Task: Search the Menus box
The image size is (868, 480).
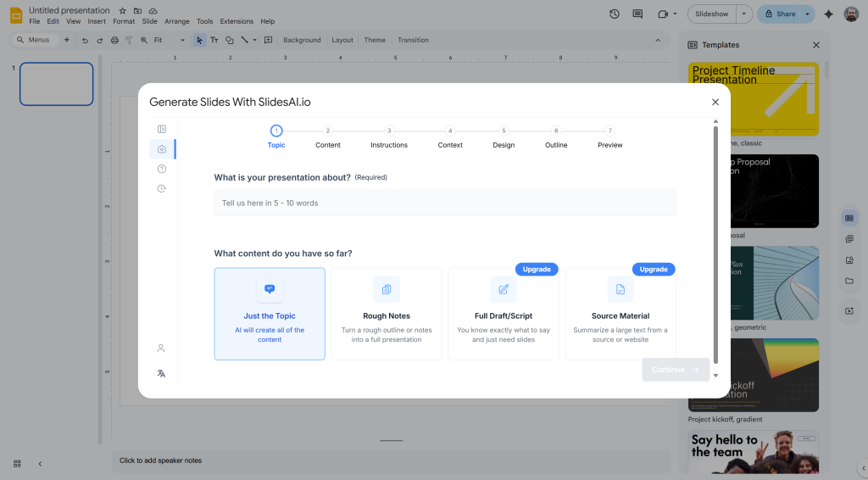Action: (34, 40)
